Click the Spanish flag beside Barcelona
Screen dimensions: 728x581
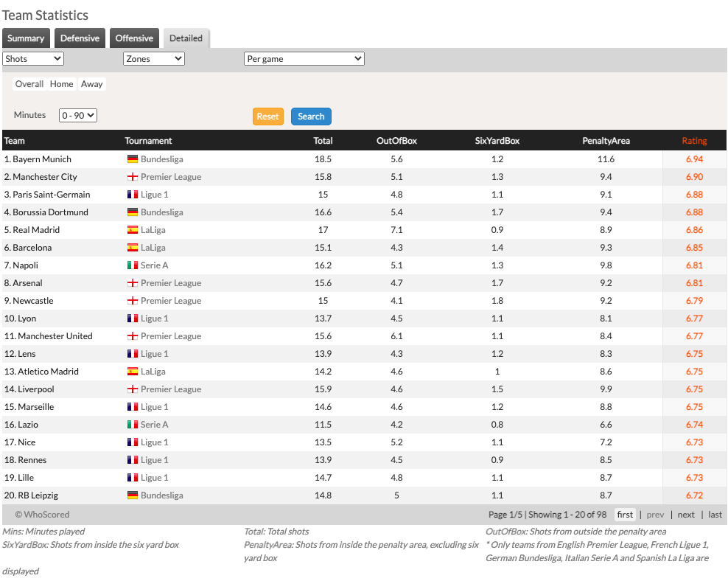pyautogui.click(x=133, y=248)
